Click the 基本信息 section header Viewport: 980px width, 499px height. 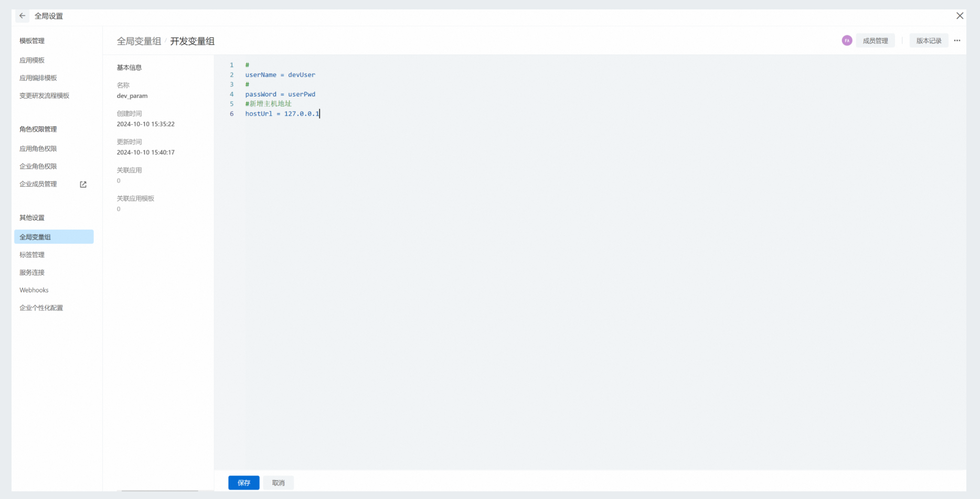pyautogui.click(x=129, y=68)
